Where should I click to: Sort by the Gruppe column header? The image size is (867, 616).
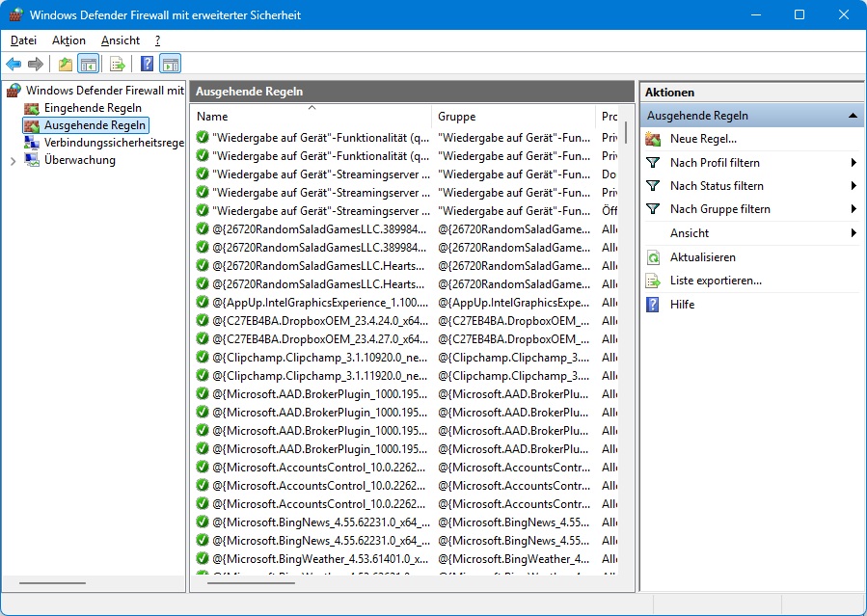514,117
